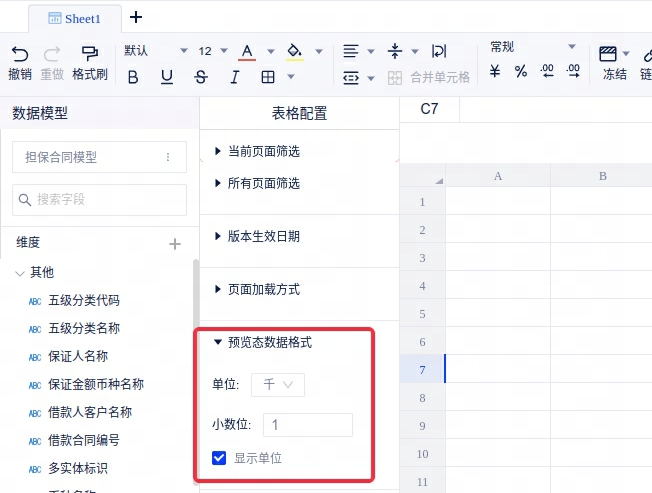652x493 pixels.
Task: Click the undo (撤销) icon
Action: click(x=20, y=54)
